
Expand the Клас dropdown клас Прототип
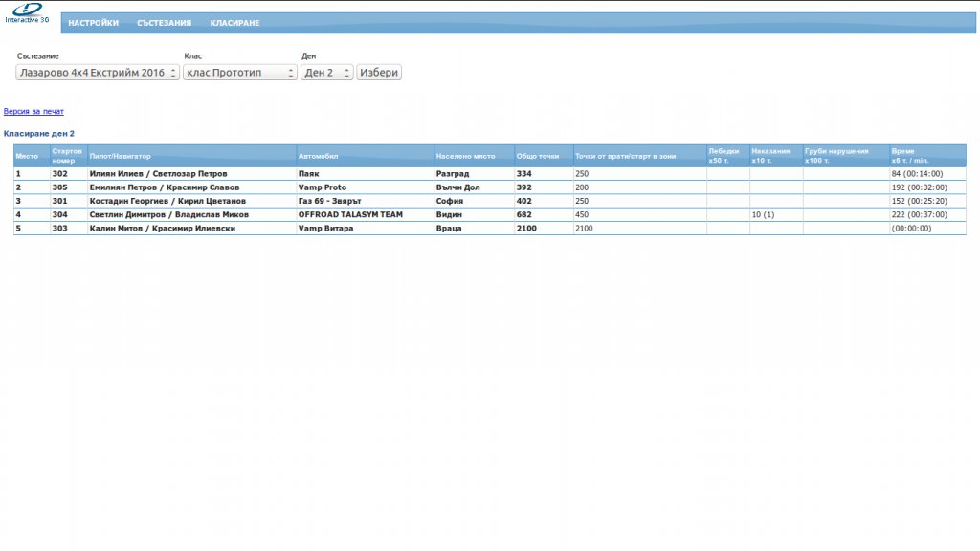tap(240, 73)
